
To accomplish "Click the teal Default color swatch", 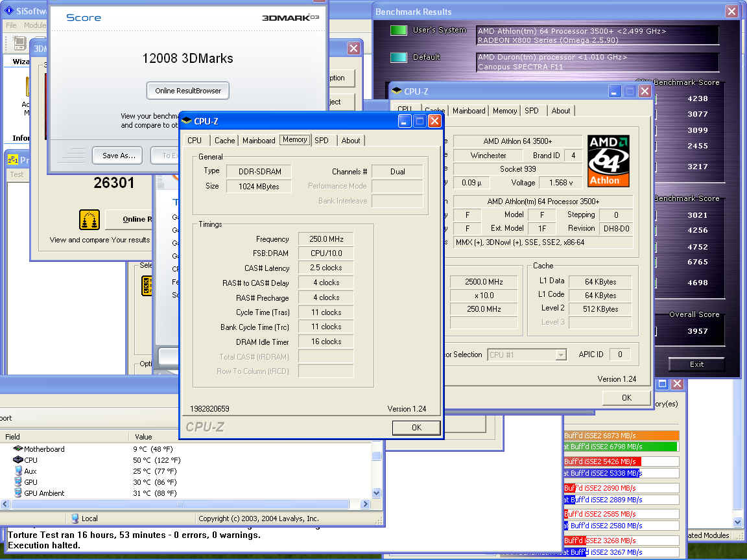I will (x=398, y=57).
